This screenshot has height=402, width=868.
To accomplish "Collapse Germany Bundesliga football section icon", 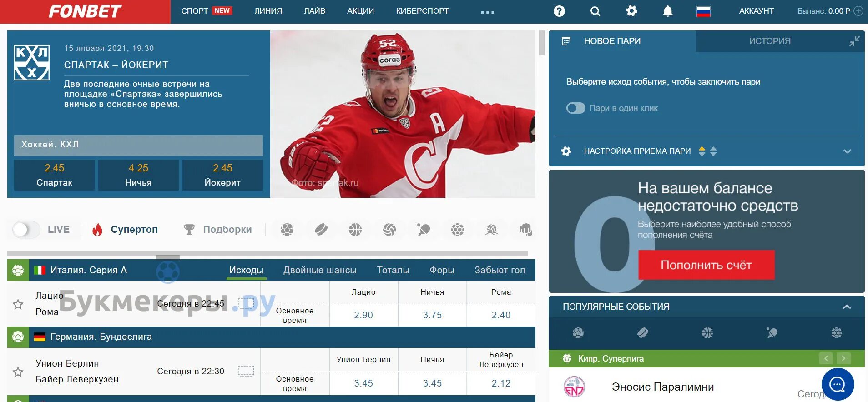I will tap(18, 337).
